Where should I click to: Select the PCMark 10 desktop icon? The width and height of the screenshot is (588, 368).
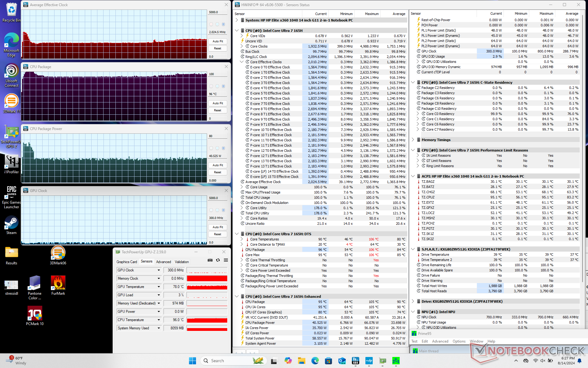click(x=35, y=316)
